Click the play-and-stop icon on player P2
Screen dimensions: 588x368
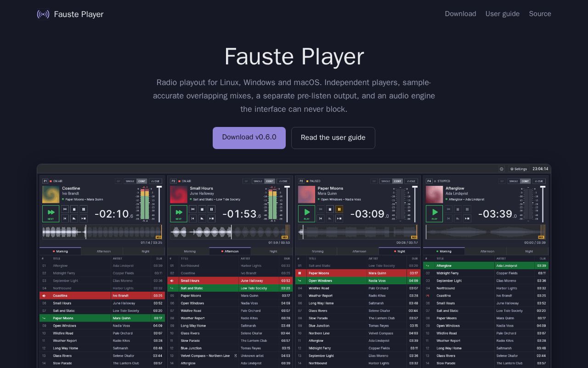tap(211, 218)
